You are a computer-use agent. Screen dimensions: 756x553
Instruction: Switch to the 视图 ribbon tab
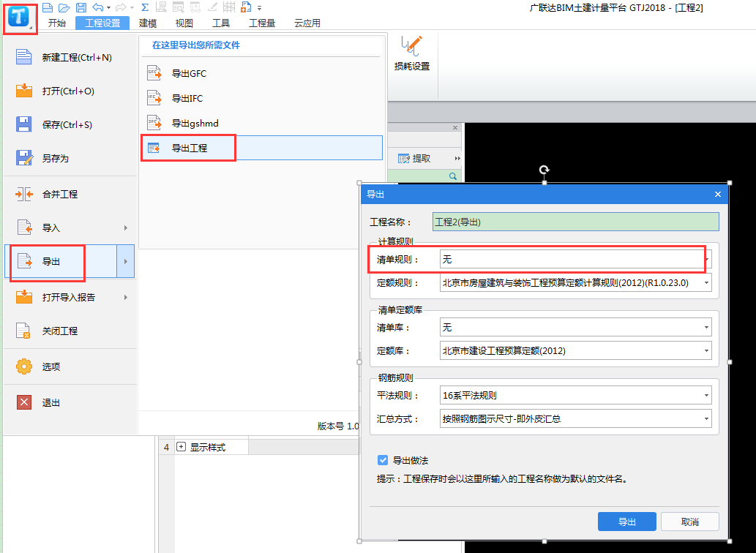184,23
